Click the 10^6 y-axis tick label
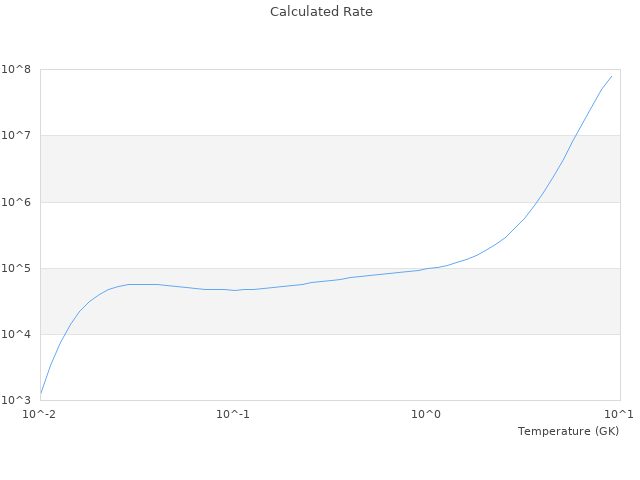This screenshot has height=480, width=640. pyautogui.click(x=16, y=202)
